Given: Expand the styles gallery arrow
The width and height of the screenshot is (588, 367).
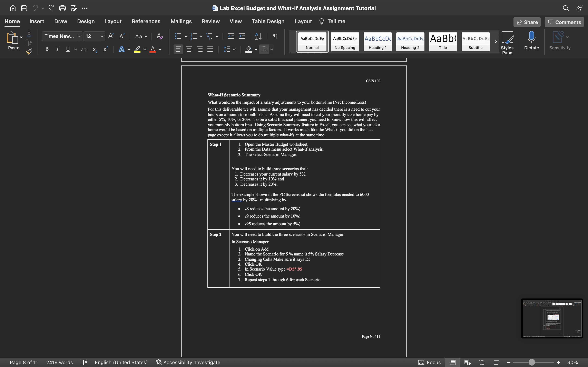Looking at the screenshot, I should tap(496, 42).
